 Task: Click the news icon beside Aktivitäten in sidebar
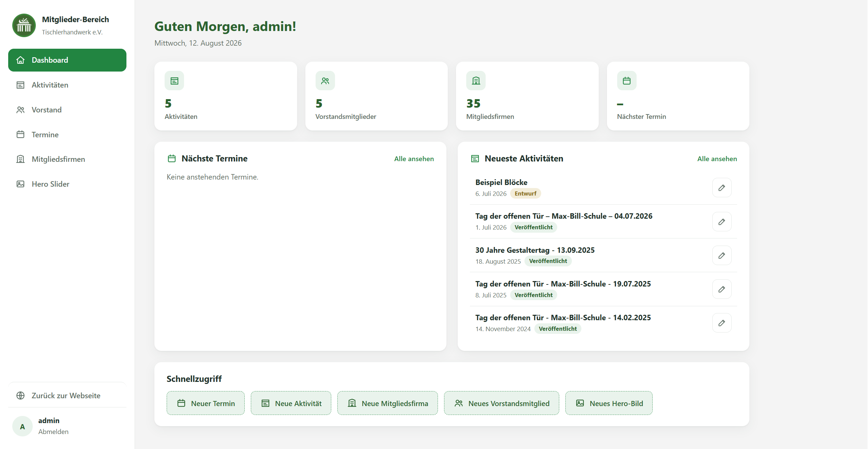[x=20, y=85]
